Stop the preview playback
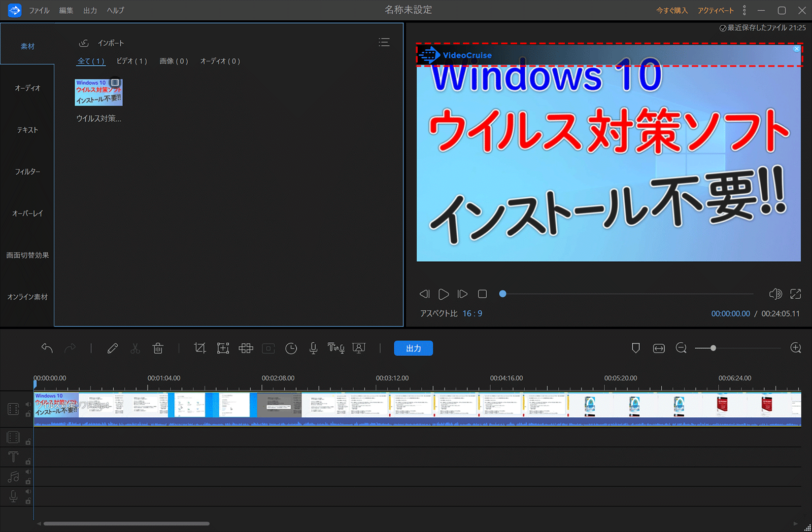The height and width of the screenshot is (532, 812). 482,294
